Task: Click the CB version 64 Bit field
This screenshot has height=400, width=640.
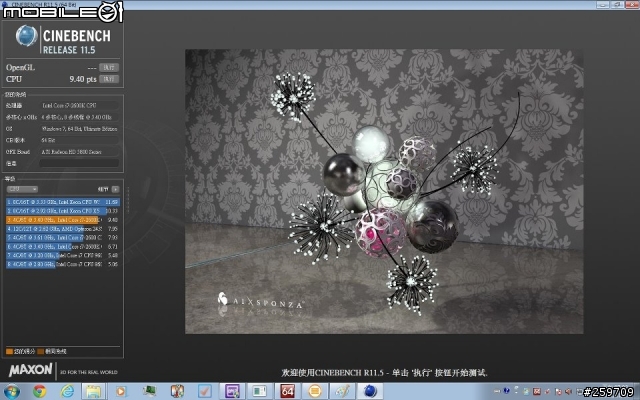Action: (79, 140)
